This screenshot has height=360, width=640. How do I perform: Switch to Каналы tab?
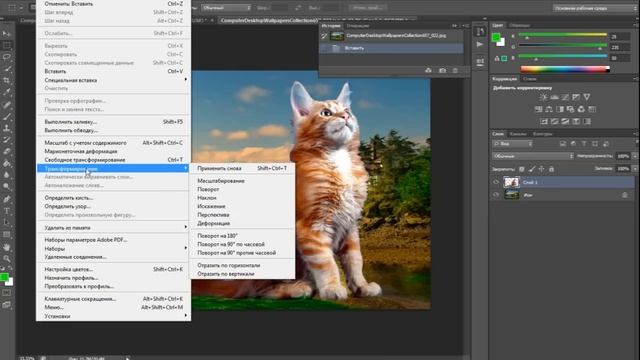click(518, 134)
